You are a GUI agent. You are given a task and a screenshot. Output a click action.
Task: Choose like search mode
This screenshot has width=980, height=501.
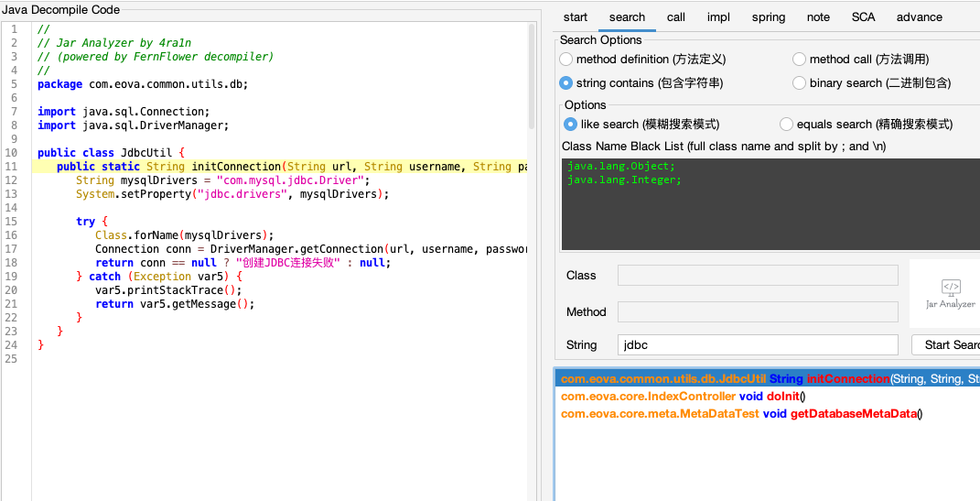click(x=571, y=125)
